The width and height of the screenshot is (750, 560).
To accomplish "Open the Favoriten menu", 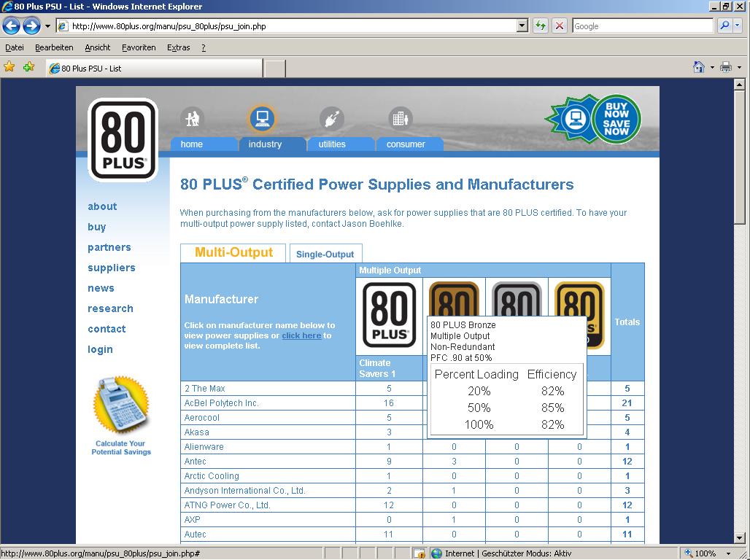I will click(139, 47).
